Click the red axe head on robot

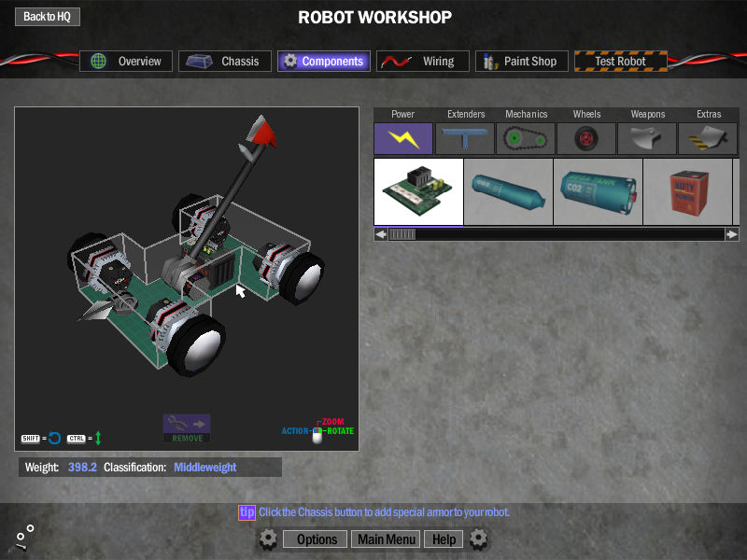(x=261, y=133)
